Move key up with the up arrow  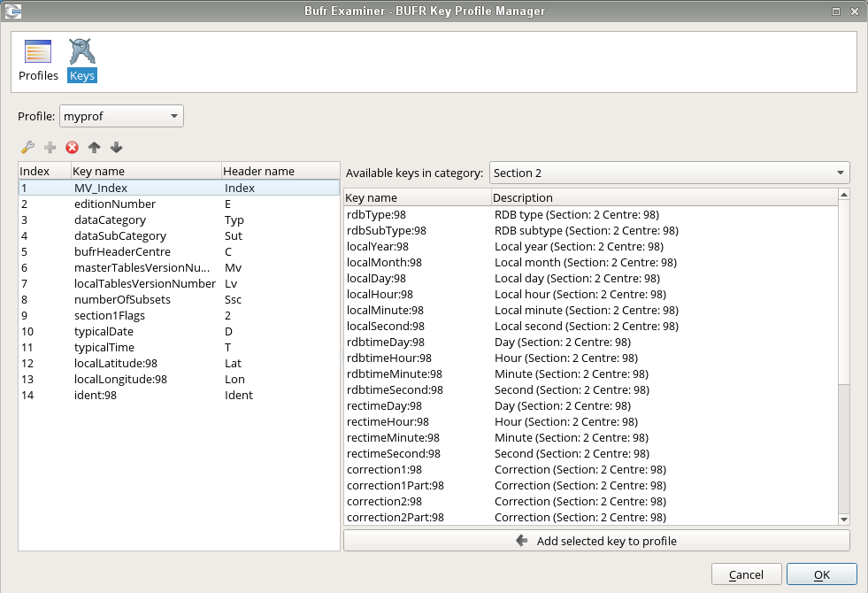94,147
